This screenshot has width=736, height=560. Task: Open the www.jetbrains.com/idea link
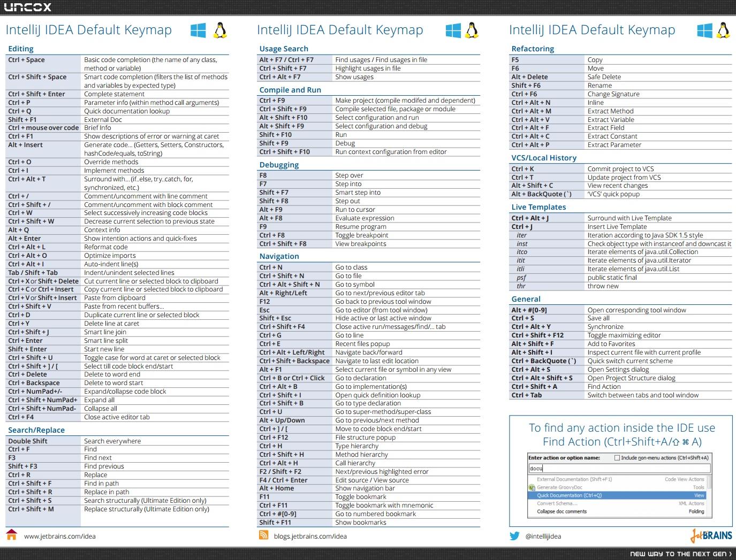click(x=60, y=536)
